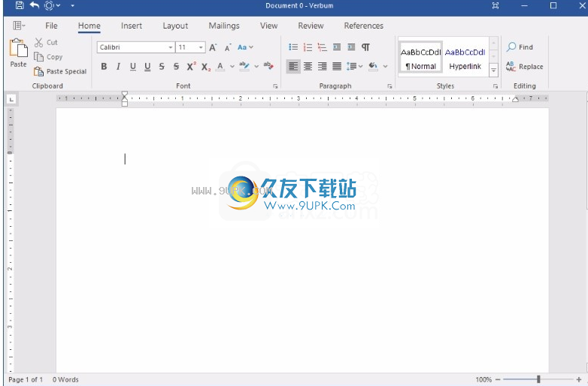Screen dimensions: 588x386
Task: Toggle Bold formatting
Action: (x=104, y=67)
